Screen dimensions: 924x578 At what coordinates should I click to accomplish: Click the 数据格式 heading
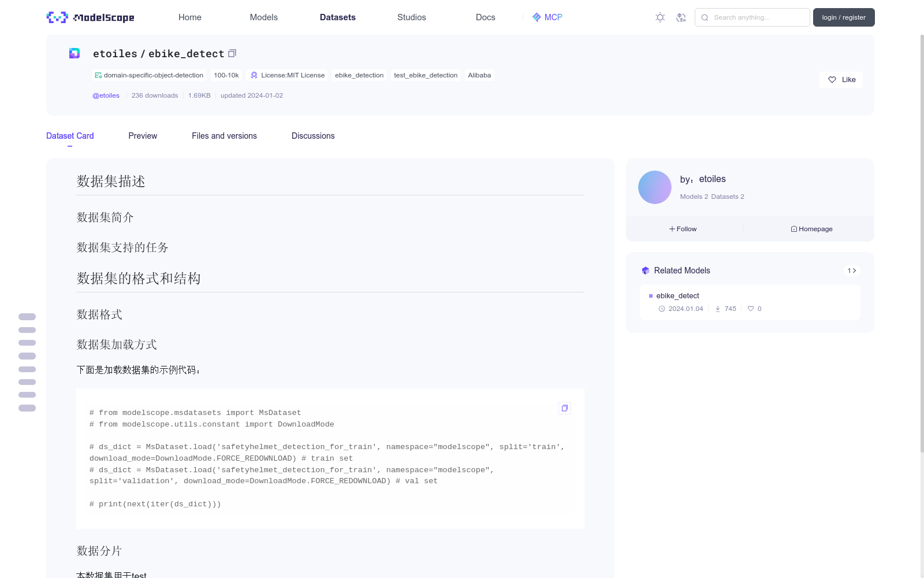coord(99,314)
